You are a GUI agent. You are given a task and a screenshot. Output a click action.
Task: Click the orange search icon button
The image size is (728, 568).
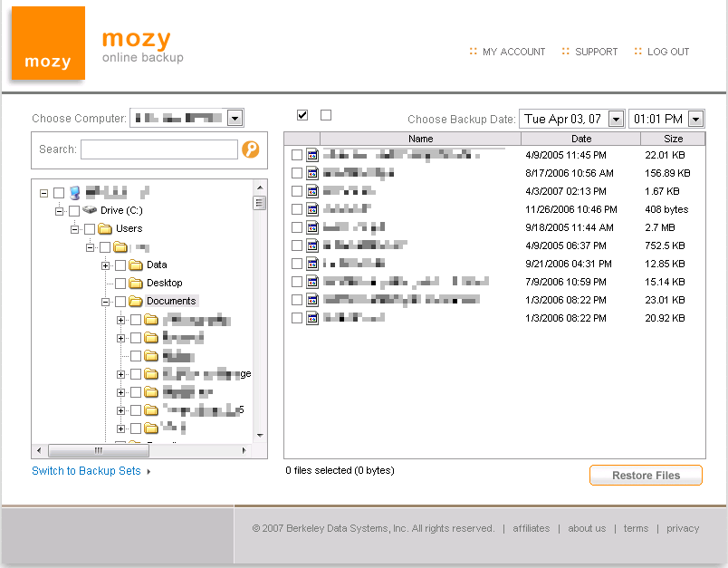point(251,149)
